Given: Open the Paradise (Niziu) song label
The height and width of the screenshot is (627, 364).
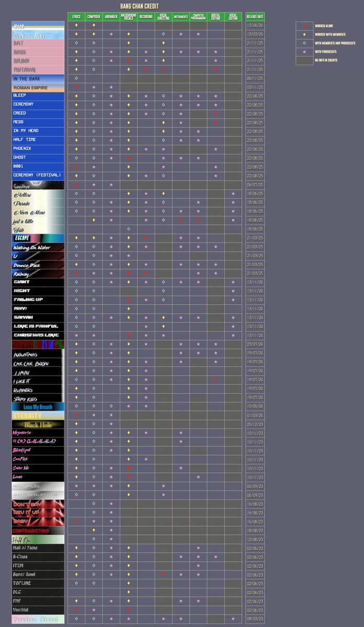Looking at the screenshot, I should (x=38, y=619).
